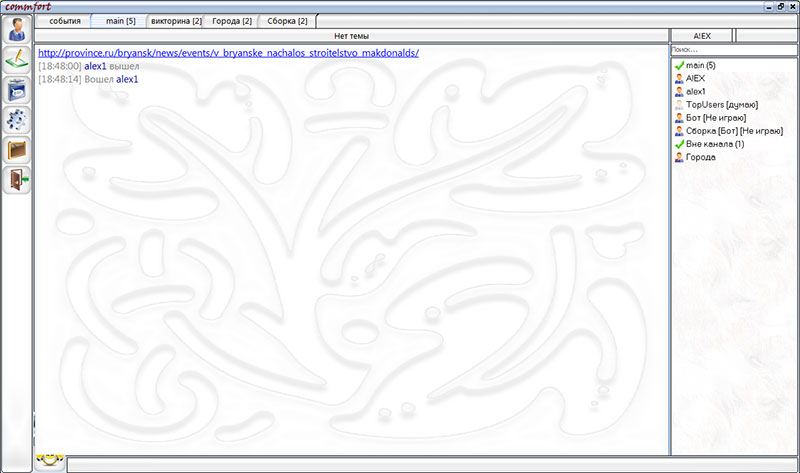Click the exit door icon
This screenshot has height=473, width=800.
pyautogui.click(x=17, y=179)
